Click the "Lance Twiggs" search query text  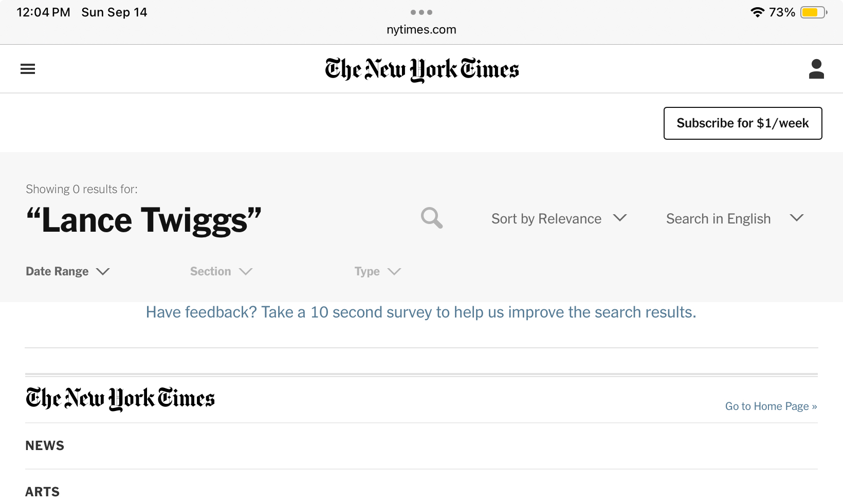point(144,220)
